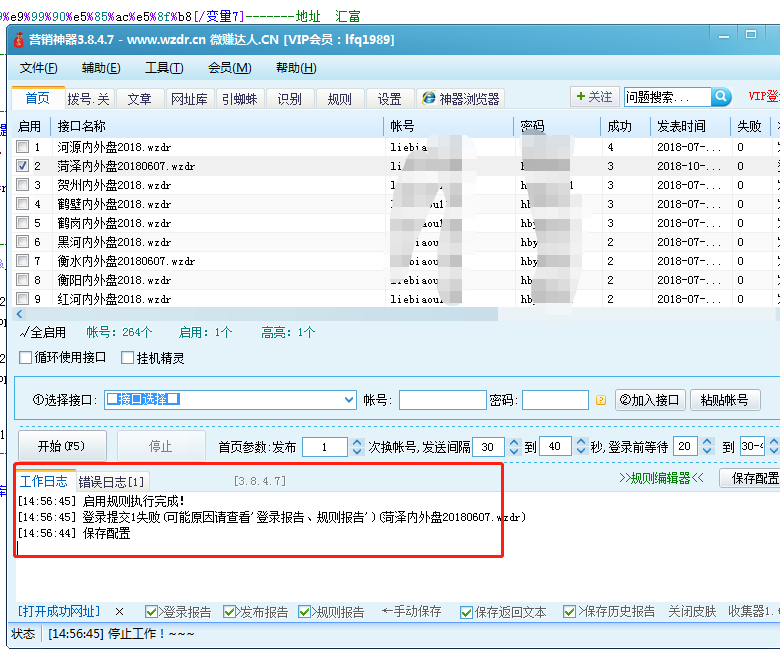The image size is (780, 672).
Task: Switch to the 错误日志[1] tab
Action: [111, 481]
